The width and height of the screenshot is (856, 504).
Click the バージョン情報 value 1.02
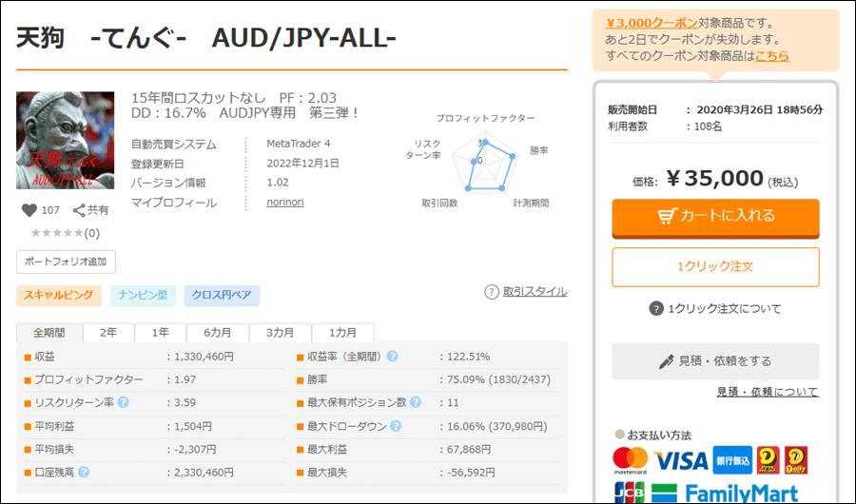tap(278, 183)
